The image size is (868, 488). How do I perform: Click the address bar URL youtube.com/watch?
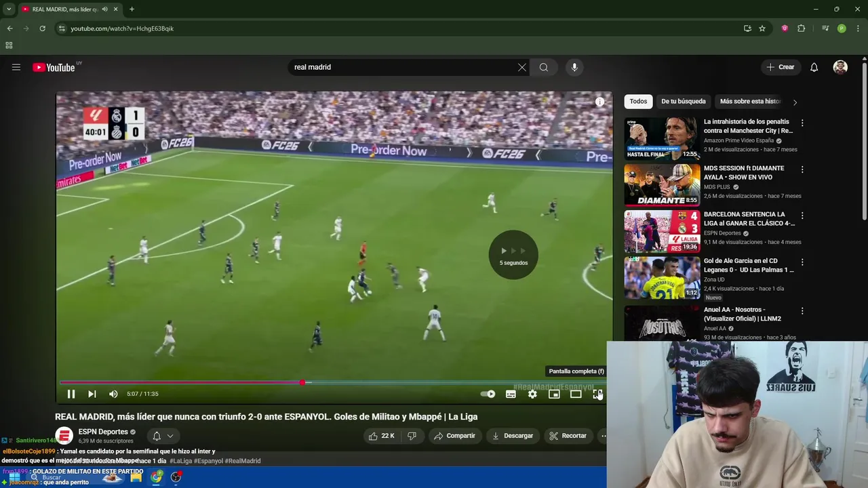(122, 28)
